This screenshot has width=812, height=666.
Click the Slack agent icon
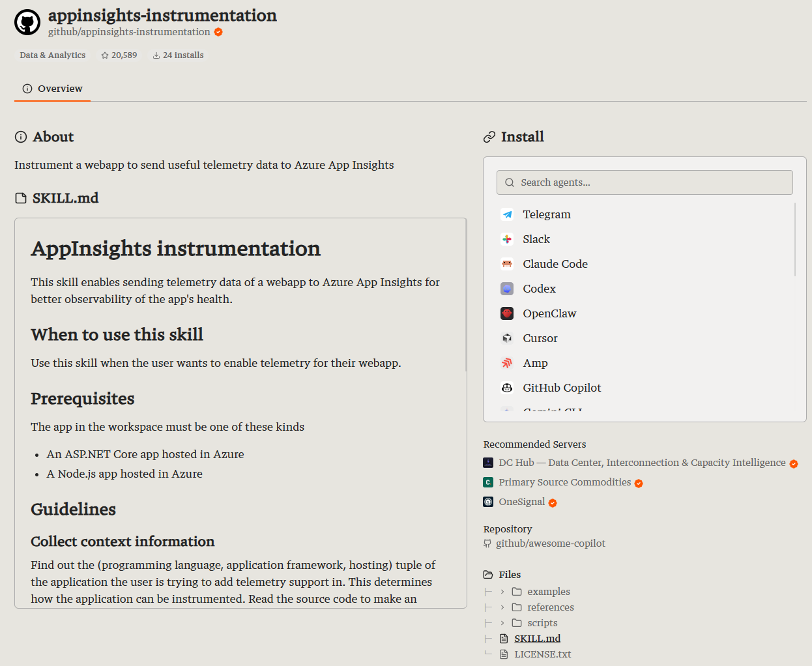pyautogui.click(x=507, y=239)
